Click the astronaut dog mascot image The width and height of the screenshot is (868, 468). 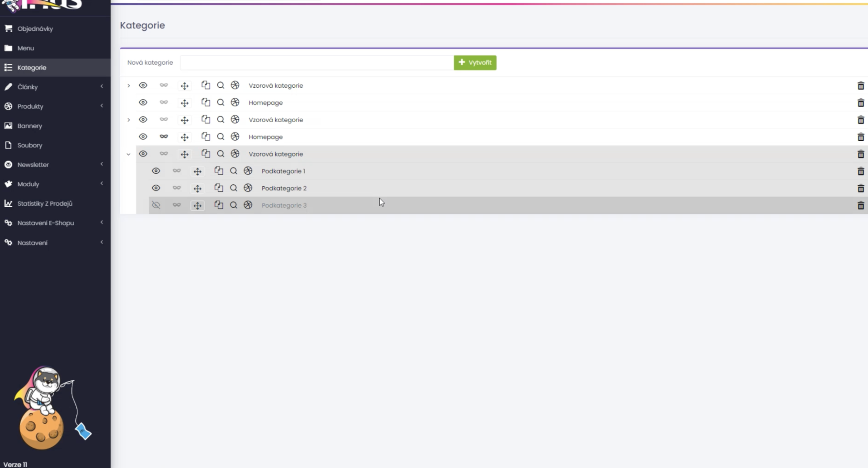coord(52,407)
